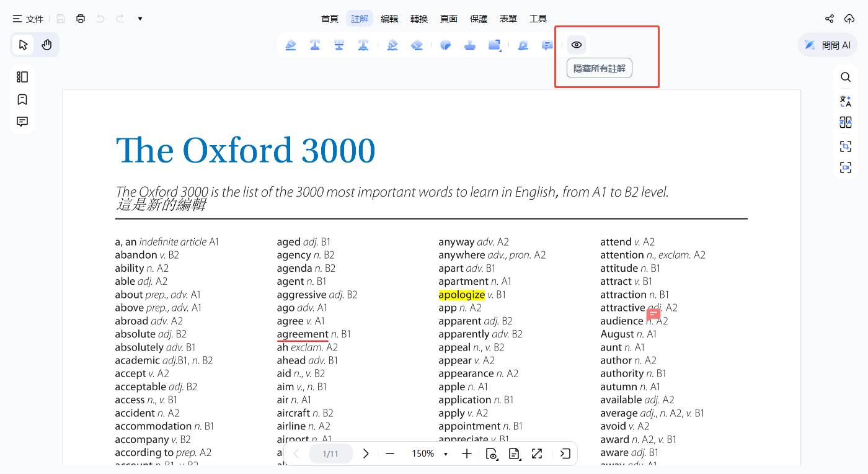Click the 150% zoom level value

pos(423,454)
